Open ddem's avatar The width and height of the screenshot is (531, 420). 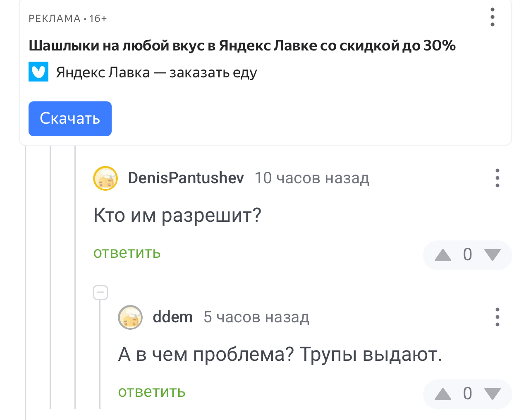pos(130,317)
